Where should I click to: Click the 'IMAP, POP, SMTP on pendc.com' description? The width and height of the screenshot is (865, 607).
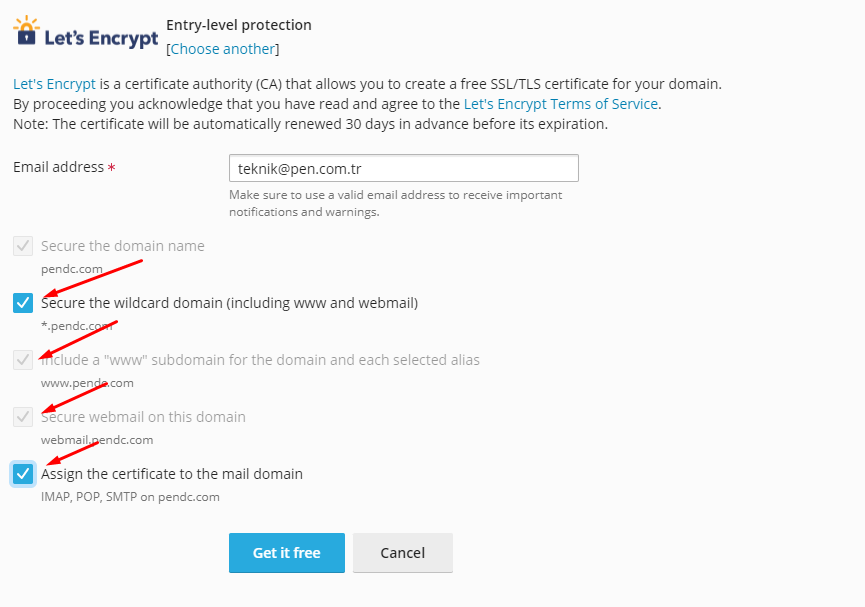pos(130,497)
